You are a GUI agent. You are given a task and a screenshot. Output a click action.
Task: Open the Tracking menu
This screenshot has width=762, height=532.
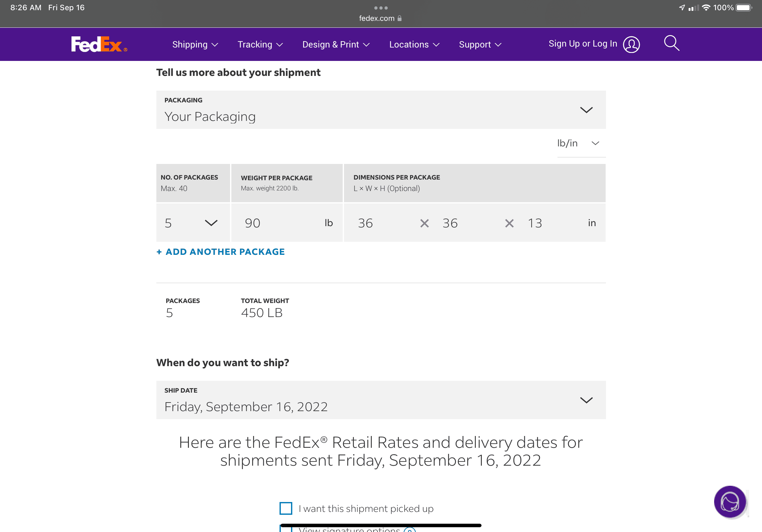coord(260,44)
